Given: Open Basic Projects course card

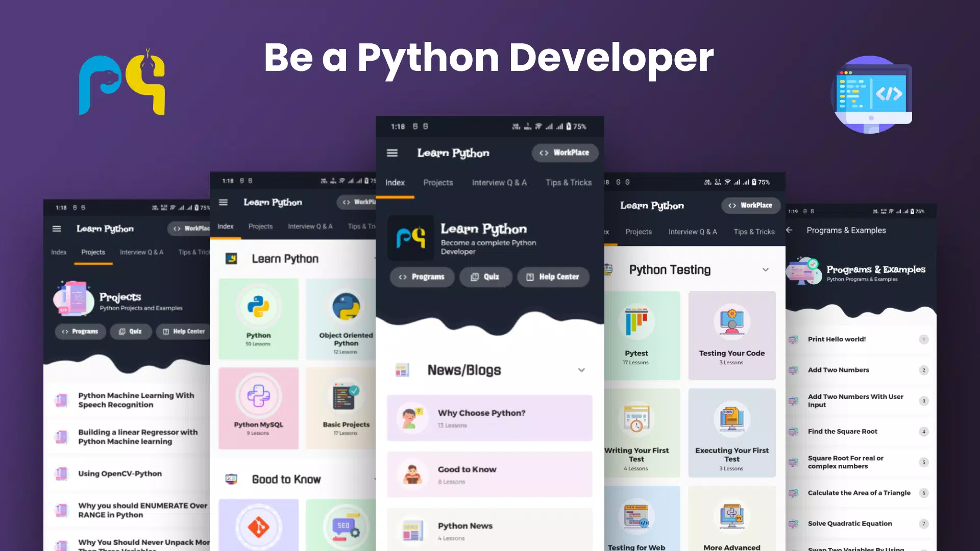Looking at the screenshot, I should 341,408.
